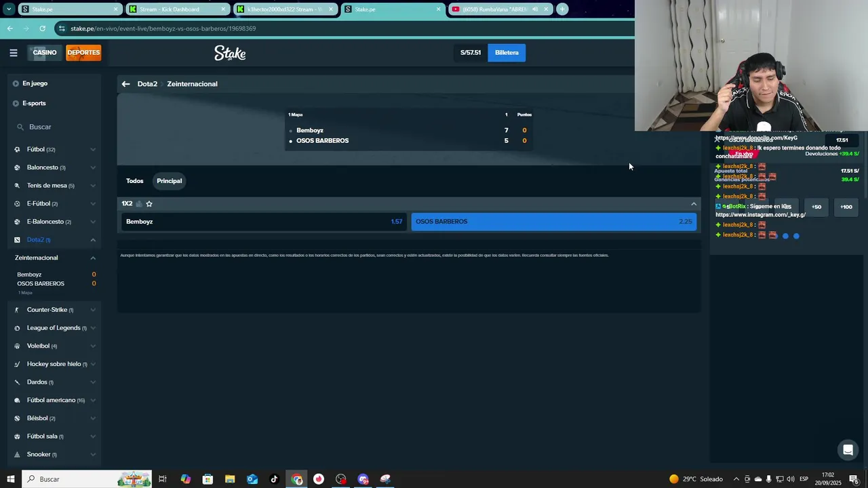The width and height of the screenshot is (868, 488).
Task: Go back using the arrow beside Dota2
Action: tap(125, 84)
